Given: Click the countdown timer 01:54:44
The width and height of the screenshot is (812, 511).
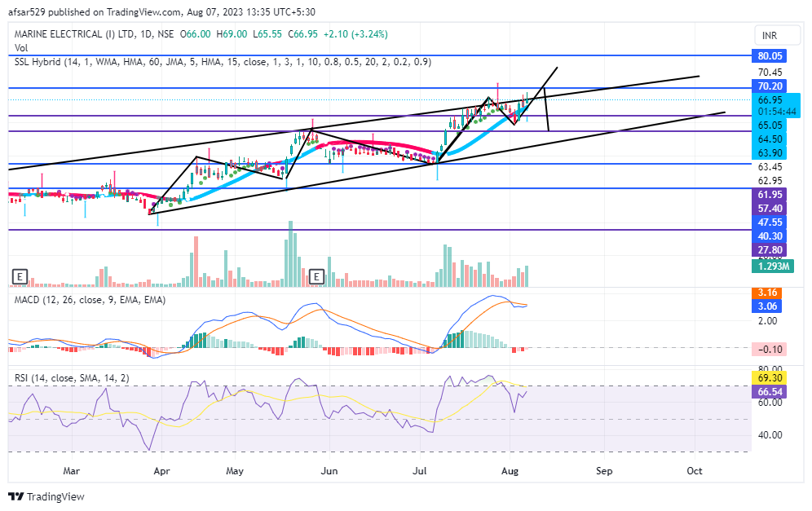Looking at the screenshot, I should point(777,112).
